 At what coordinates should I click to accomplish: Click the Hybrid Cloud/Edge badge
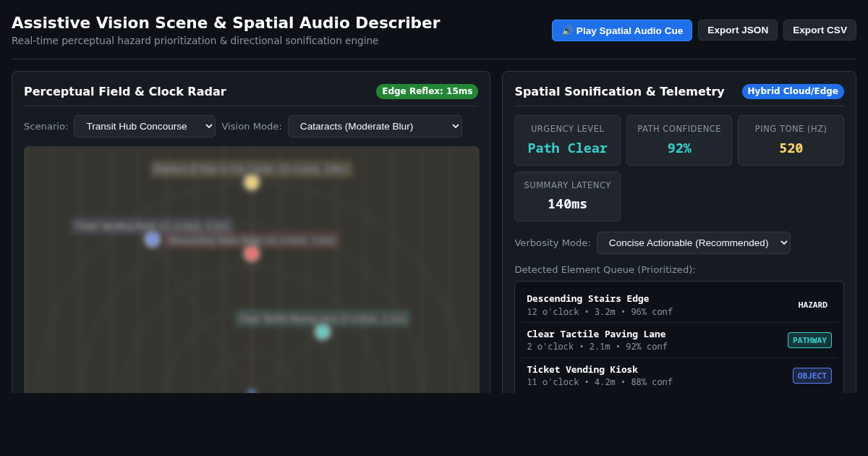[793, 91]
